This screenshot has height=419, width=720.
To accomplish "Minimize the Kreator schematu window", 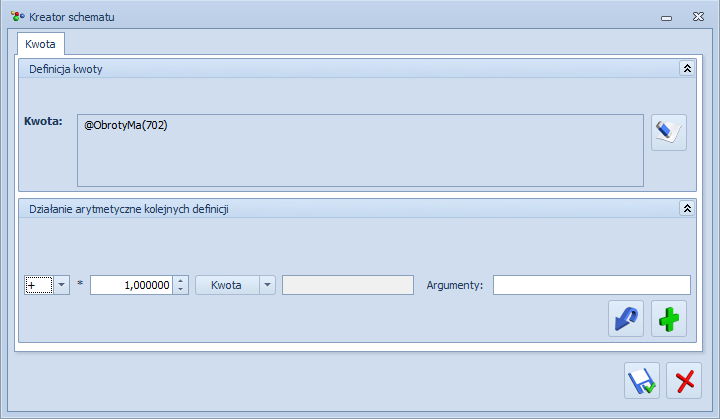I will coord(666,18).
